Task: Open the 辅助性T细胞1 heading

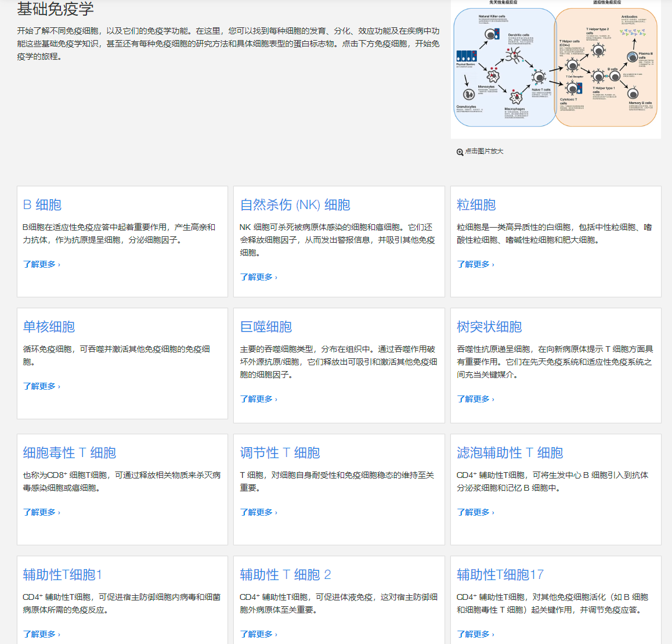Action: pyautogui.click(x=63, y=575)
